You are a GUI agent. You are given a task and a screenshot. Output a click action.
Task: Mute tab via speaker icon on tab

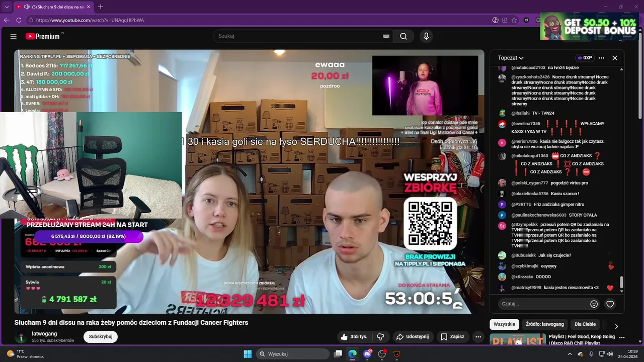tap(26, 7)
